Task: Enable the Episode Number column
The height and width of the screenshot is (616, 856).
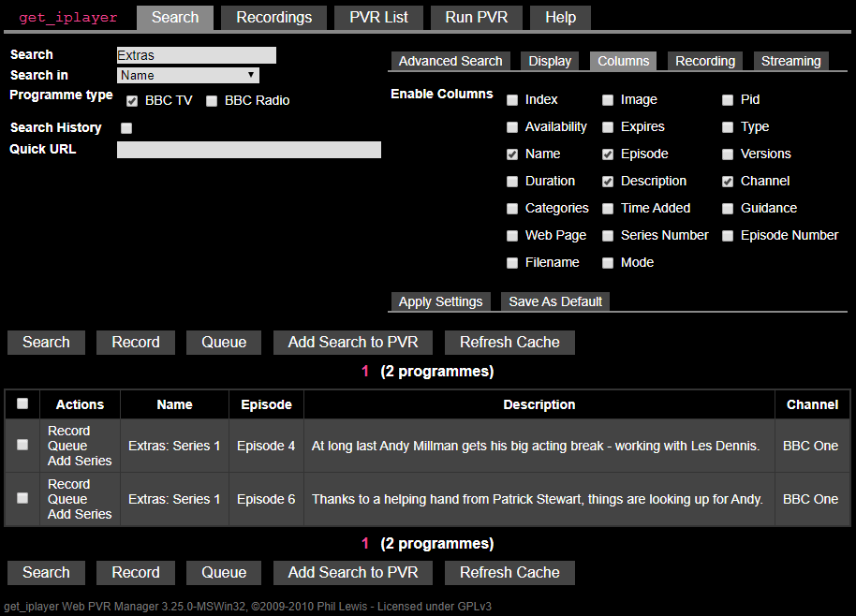Action: tap(728, 236)
